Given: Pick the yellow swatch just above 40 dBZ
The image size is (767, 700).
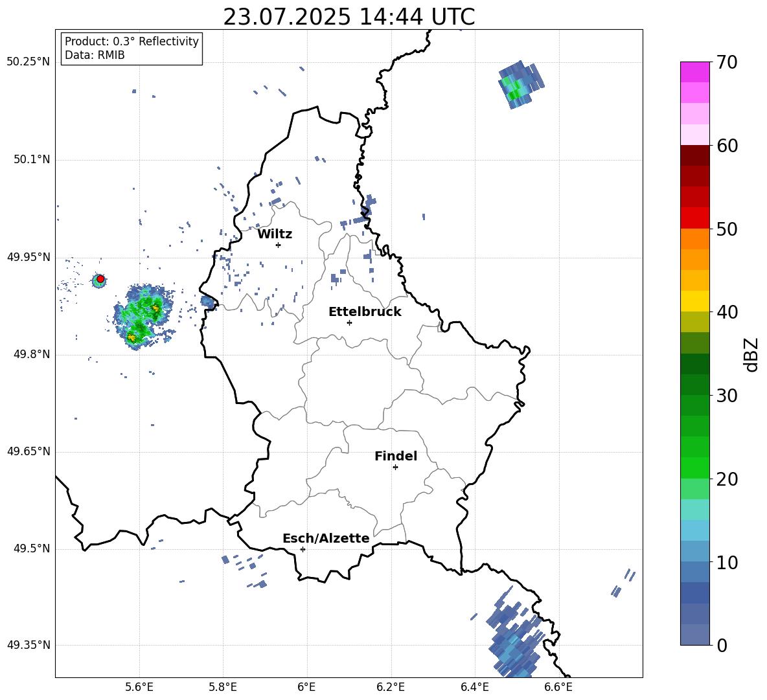Looking at the screenshot, I should coord(694,301).
